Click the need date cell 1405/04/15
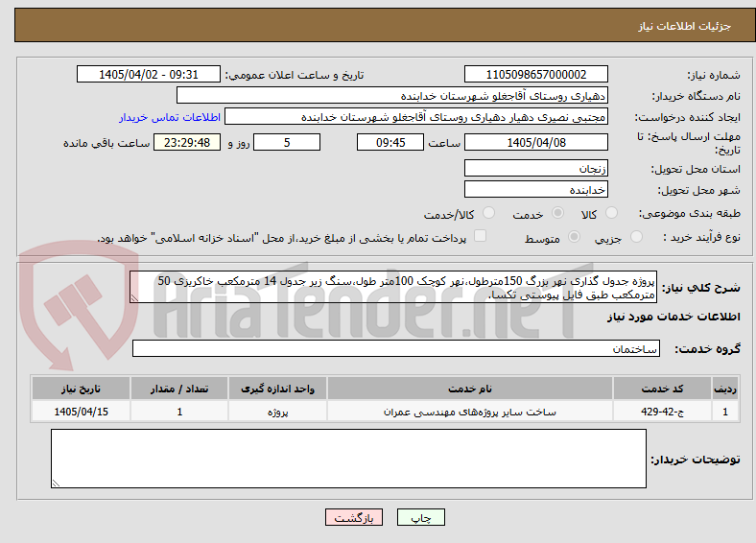 click(81, 412)
